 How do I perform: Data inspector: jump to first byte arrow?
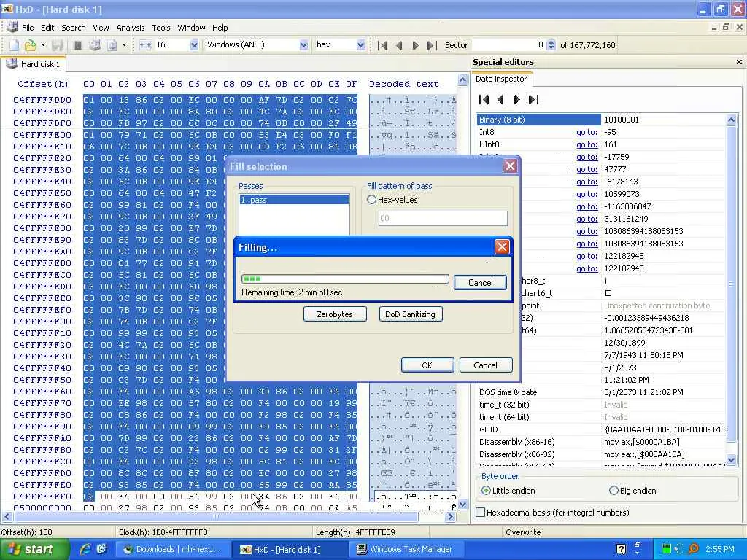[484, 99]
